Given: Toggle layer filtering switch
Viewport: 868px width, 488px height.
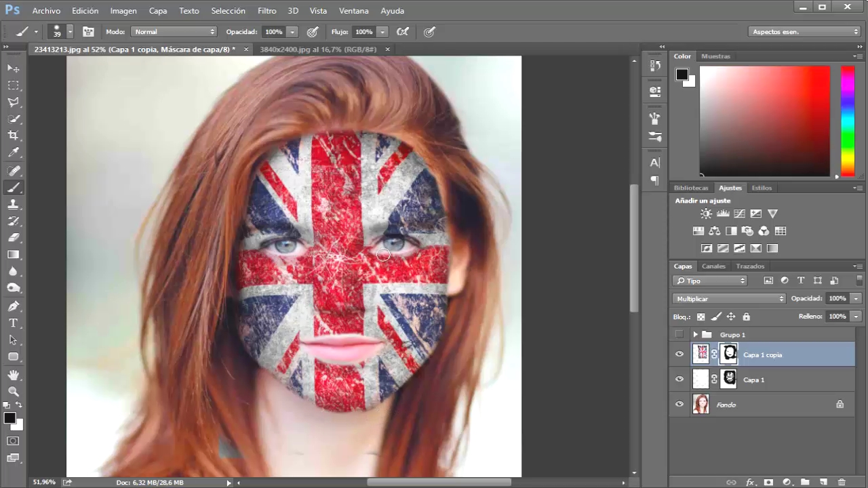Looking at the screenshot, I should tap(859, 280).
